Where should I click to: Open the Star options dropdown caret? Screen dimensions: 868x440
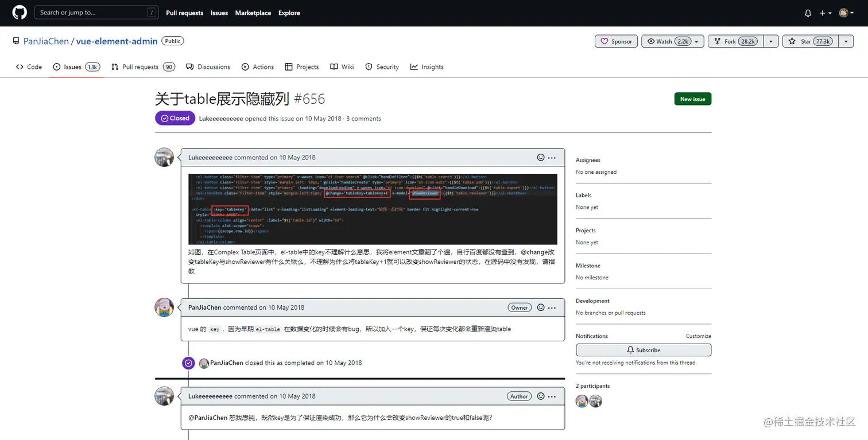[846, 41]
